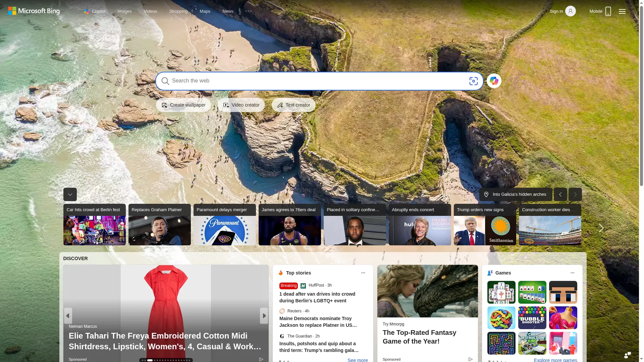Click the Create wallpaper button
Viewport: 644px width, 362px height.
tap(183, 105)
